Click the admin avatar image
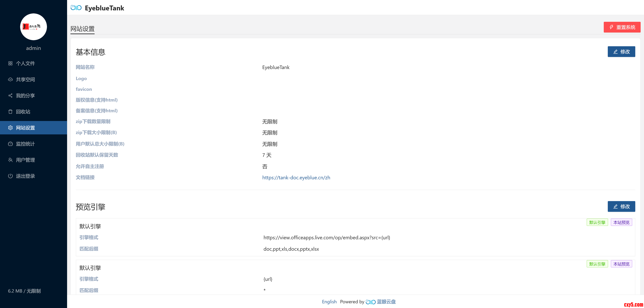 [x=34, y=27]
